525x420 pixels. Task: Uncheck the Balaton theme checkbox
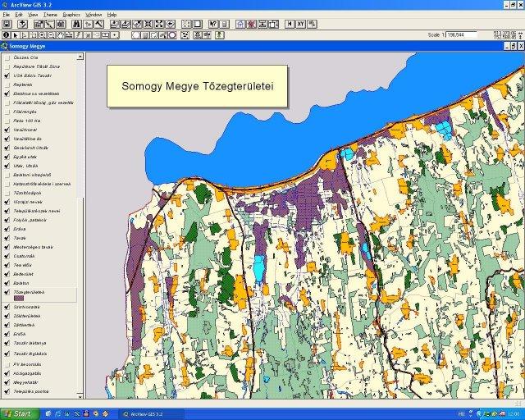[x=7, y=283]
